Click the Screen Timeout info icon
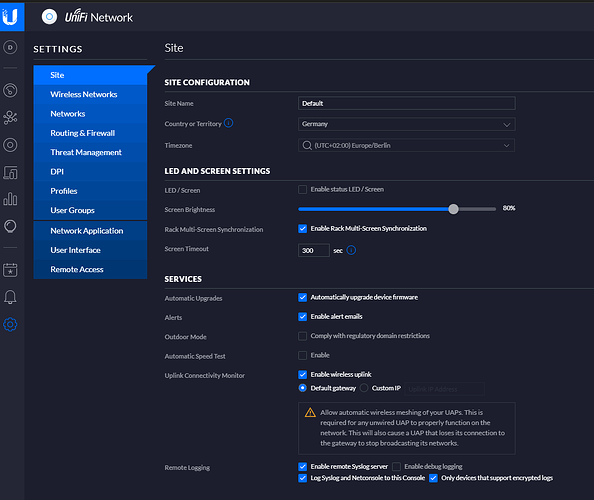Image resolution: width=594 pixels, height=500 pixels. pos(351,250)
